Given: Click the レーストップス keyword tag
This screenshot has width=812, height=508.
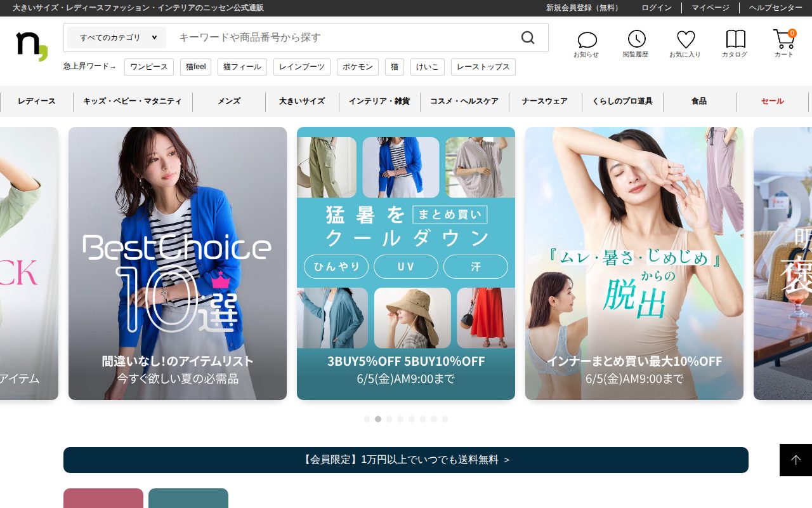Looking at the screenshot, I should click(x=483, y=67).
